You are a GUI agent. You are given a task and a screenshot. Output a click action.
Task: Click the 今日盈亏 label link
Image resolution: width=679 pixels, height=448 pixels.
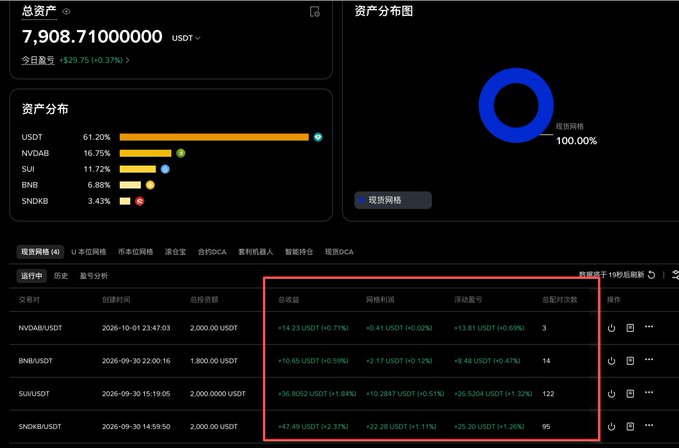tap(38, 60)
